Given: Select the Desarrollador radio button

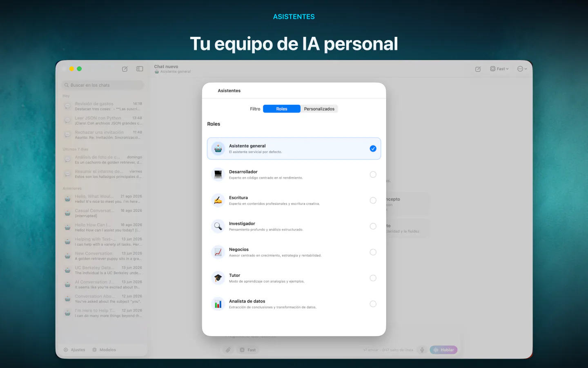Looking at the screenshot, I should tap(373, 175).
